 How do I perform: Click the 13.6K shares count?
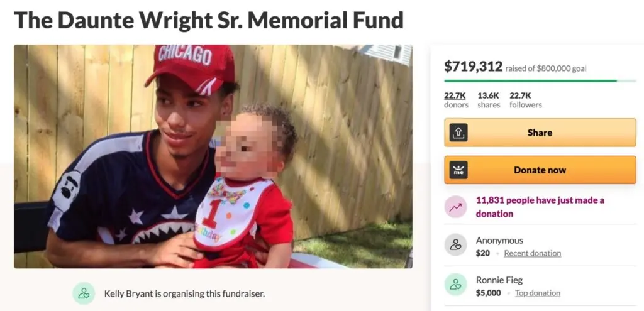(x=489, y=100)
